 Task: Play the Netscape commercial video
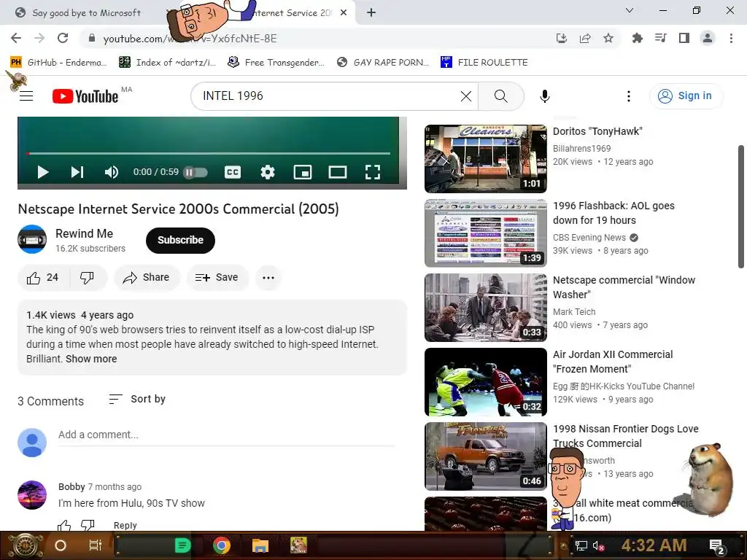click(43, 172)
